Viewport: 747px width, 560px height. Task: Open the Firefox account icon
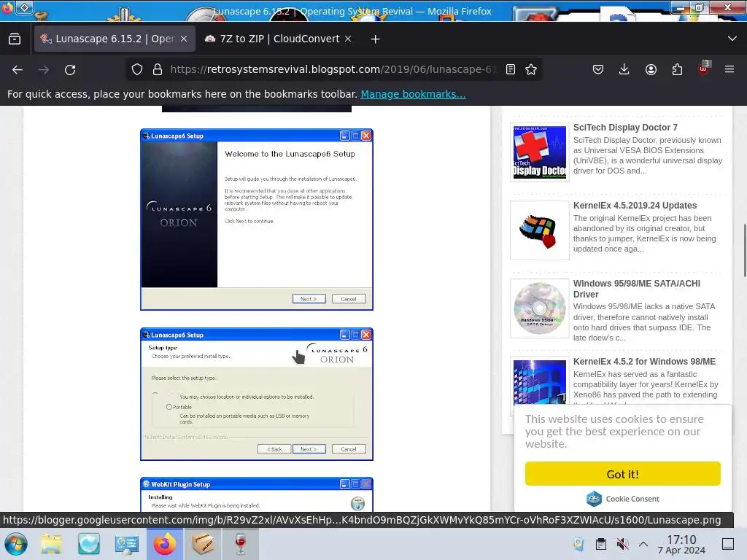(651, 69)
